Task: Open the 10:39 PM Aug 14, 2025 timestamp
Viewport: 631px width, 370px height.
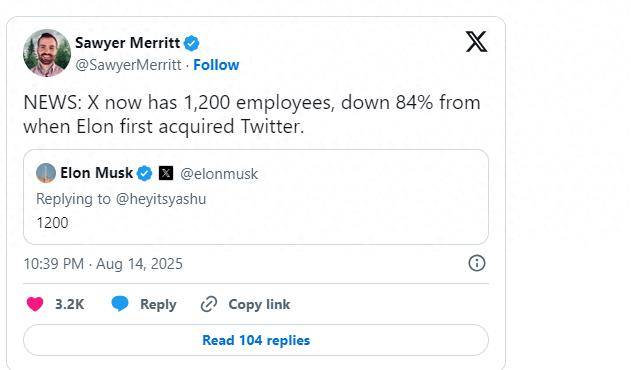Action: point(103,264)
